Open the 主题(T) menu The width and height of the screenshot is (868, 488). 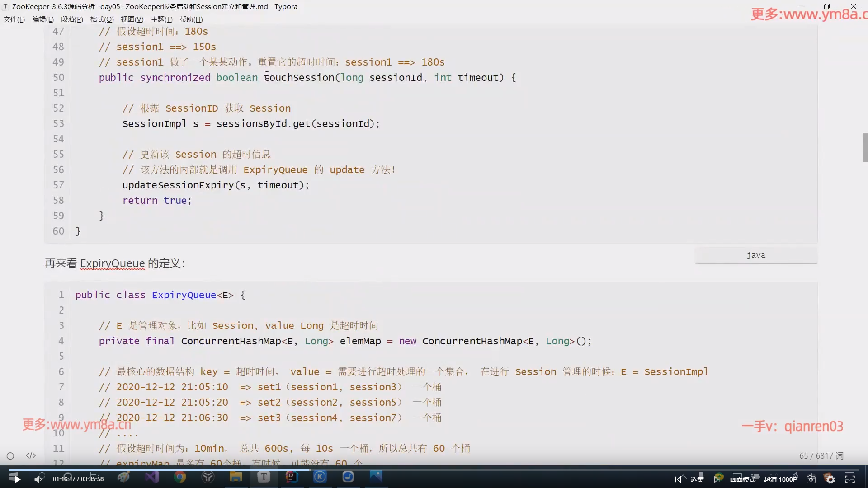(161, 19)
